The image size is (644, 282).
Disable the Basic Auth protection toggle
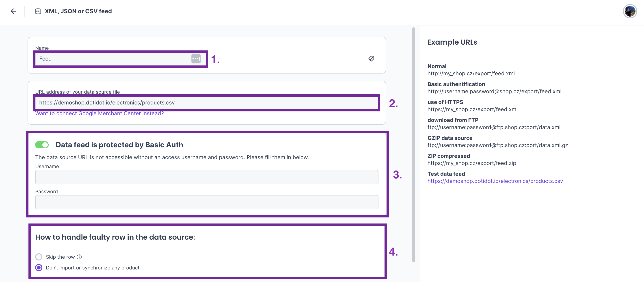(x=42, y=145)
